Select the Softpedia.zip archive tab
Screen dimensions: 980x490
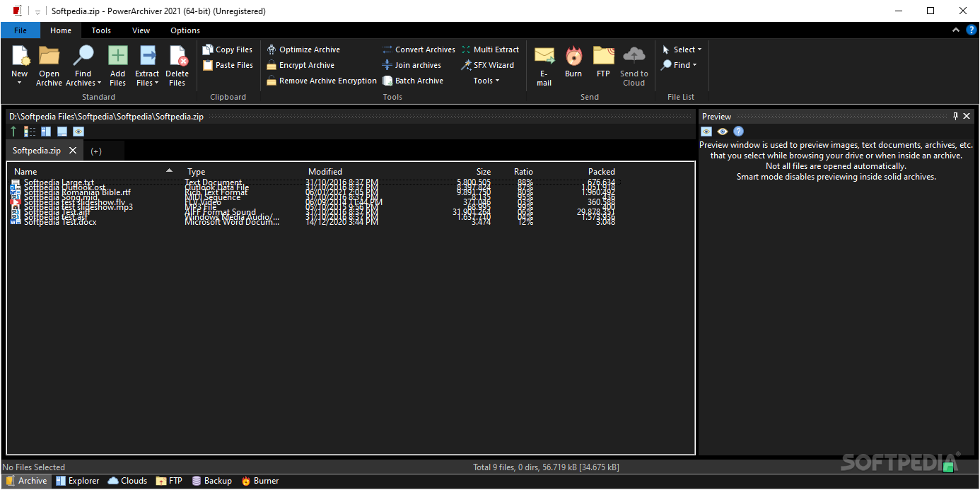(37, 151)
